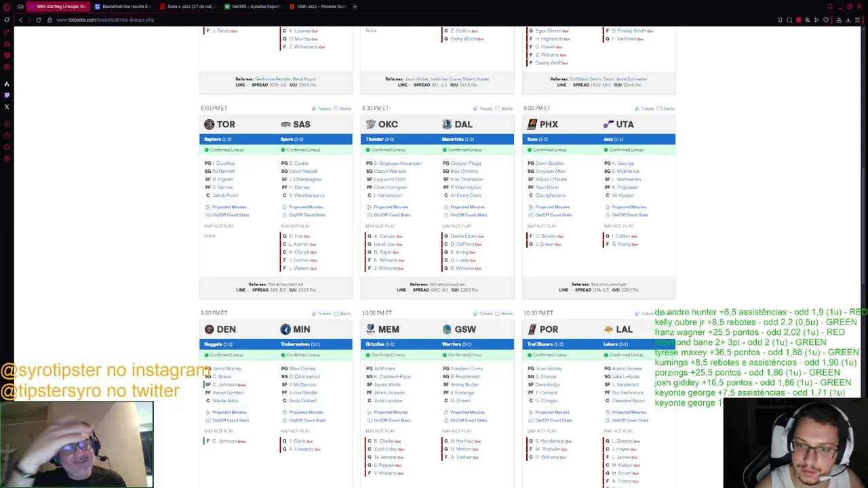Click the Toronto Raptors logo
The image size is (868, 488).
(209, 125)
